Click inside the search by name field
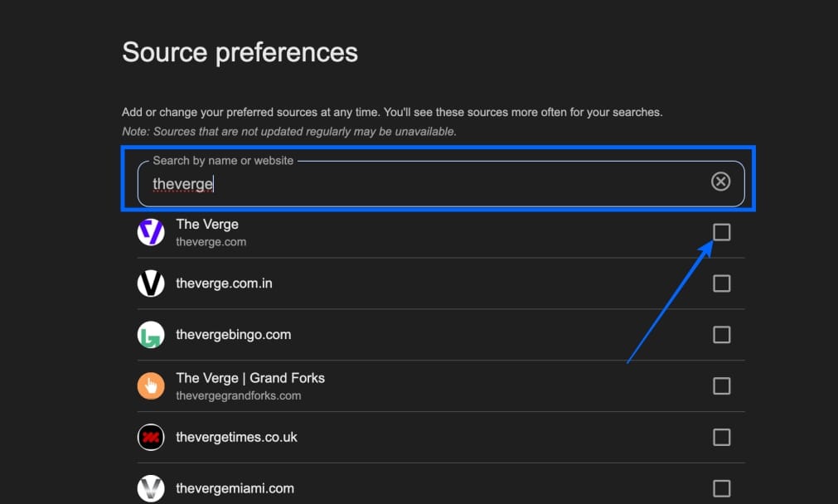Image resolution: width=838 pixels, height=504 pixels. point(373,183)
